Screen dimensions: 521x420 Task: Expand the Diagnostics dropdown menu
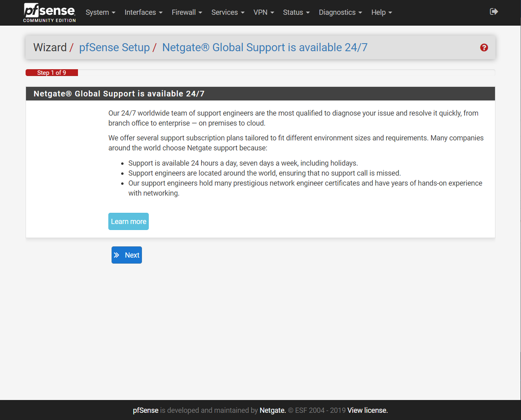coord(340,12)
